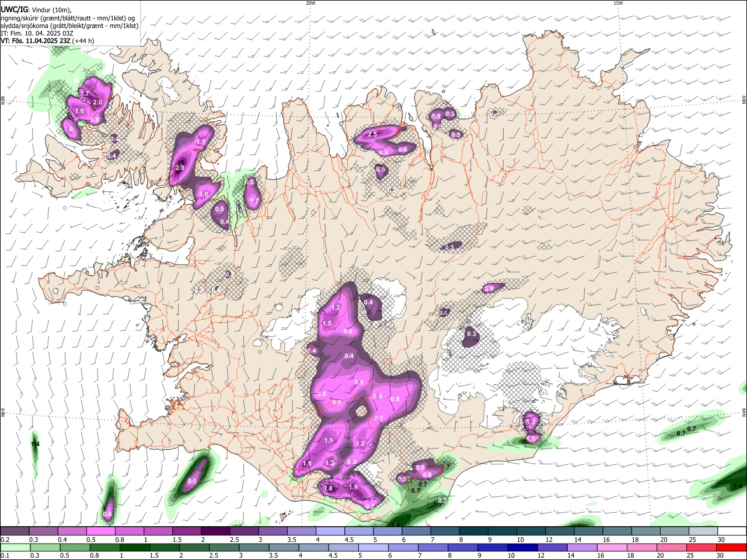Viewport: 747px width, 560px height.
Task: Click the '1.6' snowfall value in the northwest
Action: pos(80,111)
